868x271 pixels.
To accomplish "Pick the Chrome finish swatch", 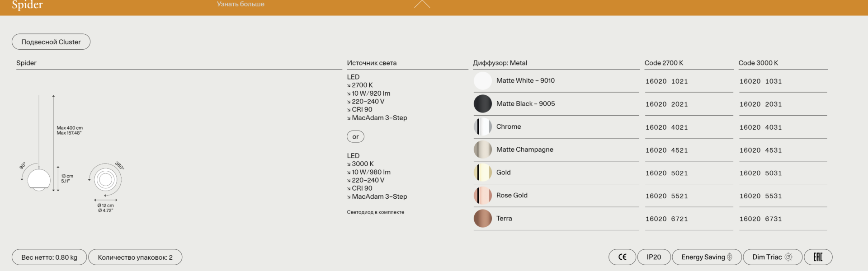I will tap(482, 127).
